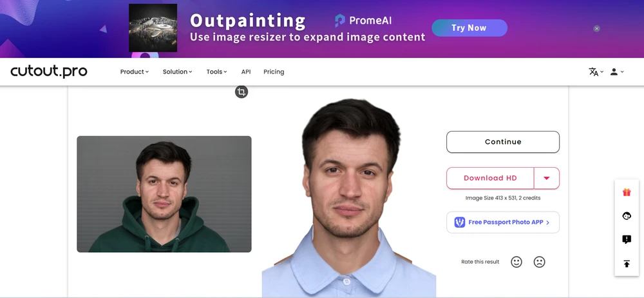The height and width of the screenshot is (298, 644).
Task: Go to the API page
Action: tap(246, 72)
